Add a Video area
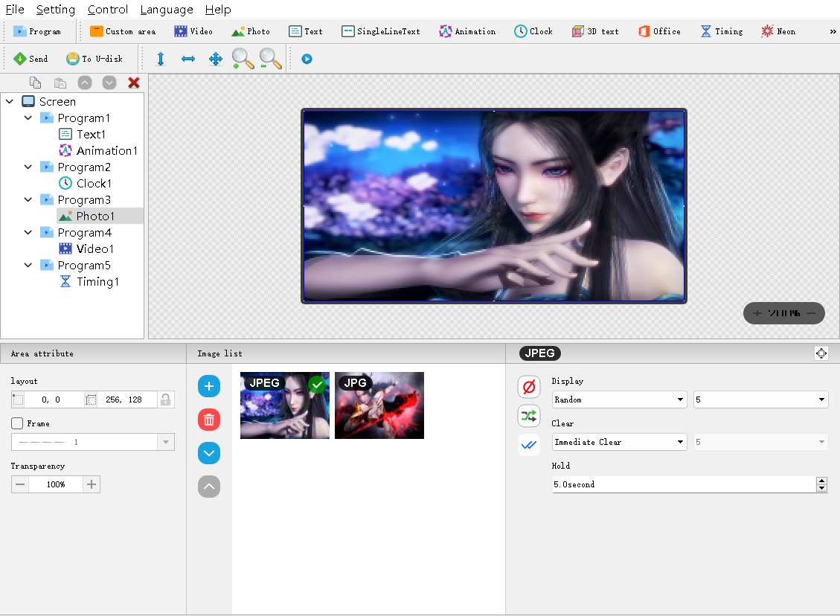Image resolution: width=840 pixels, height=616 pixels. [193, 31]
